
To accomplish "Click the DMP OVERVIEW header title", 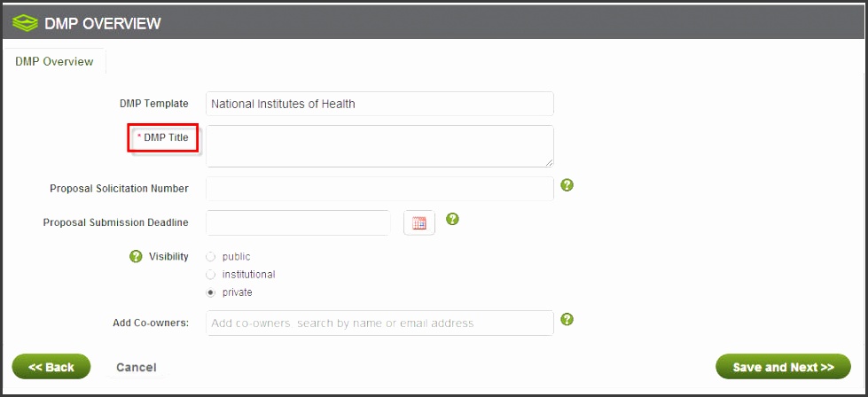I will point(103,23).
